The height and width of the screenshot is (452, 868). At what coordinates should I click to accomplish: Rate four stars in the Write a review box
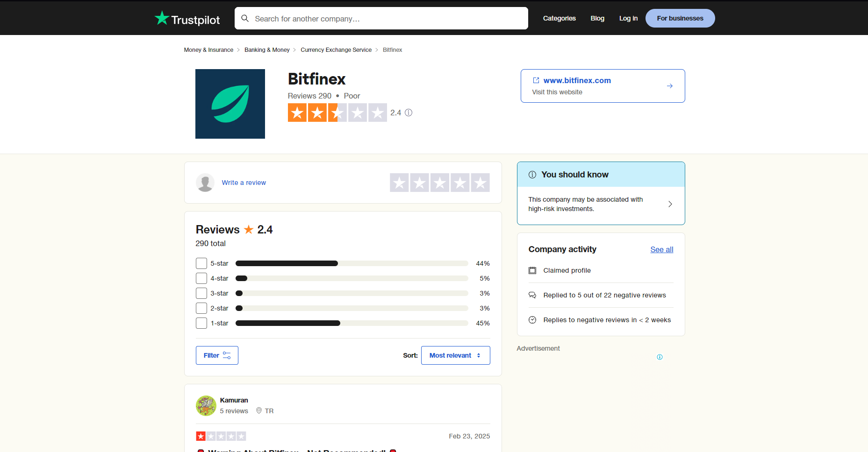[460, 183]
